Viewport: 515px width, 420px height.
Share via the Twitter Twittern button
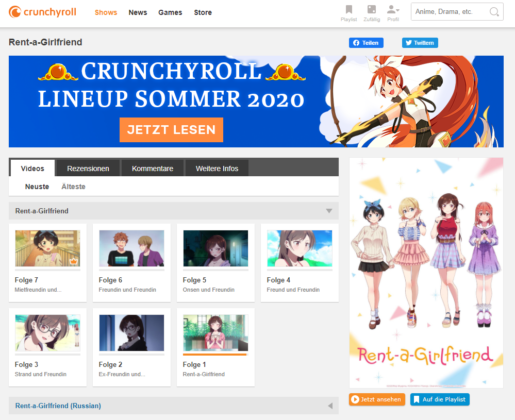pos(420,43)
